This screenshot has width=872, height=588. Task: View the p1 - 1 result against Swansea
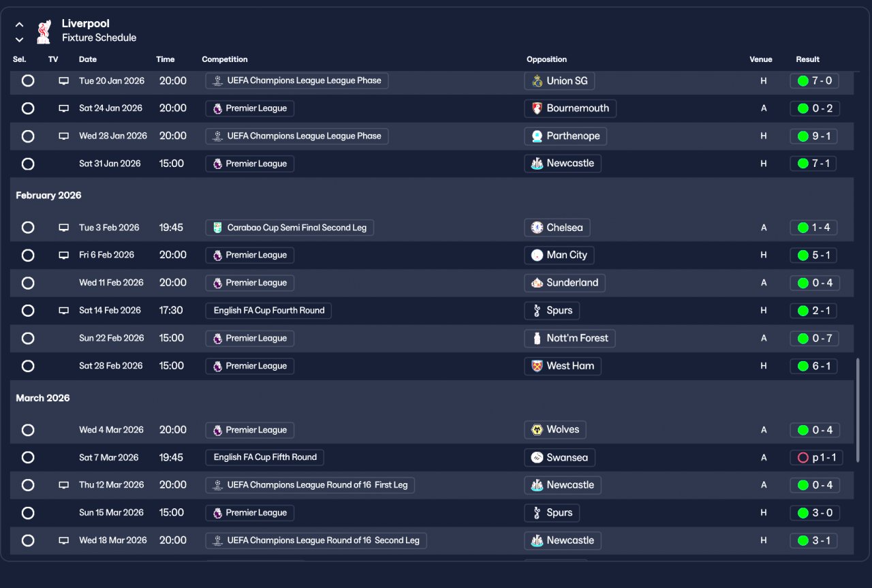[816, 458]
